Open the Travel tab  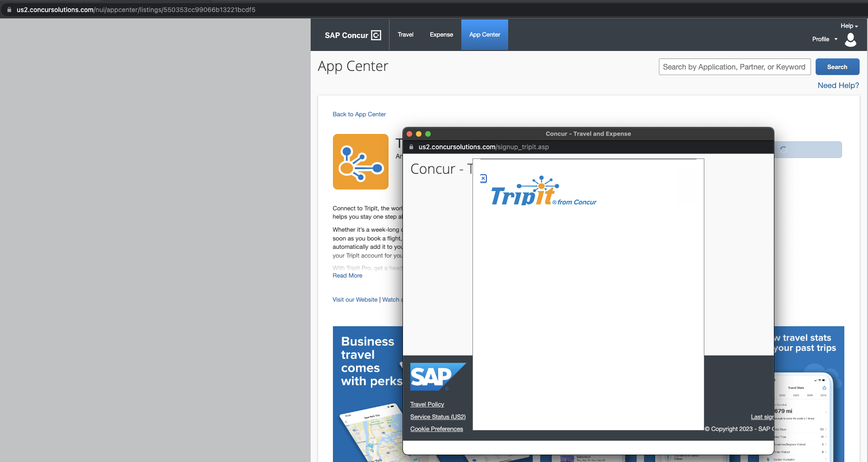click(405, 35)
